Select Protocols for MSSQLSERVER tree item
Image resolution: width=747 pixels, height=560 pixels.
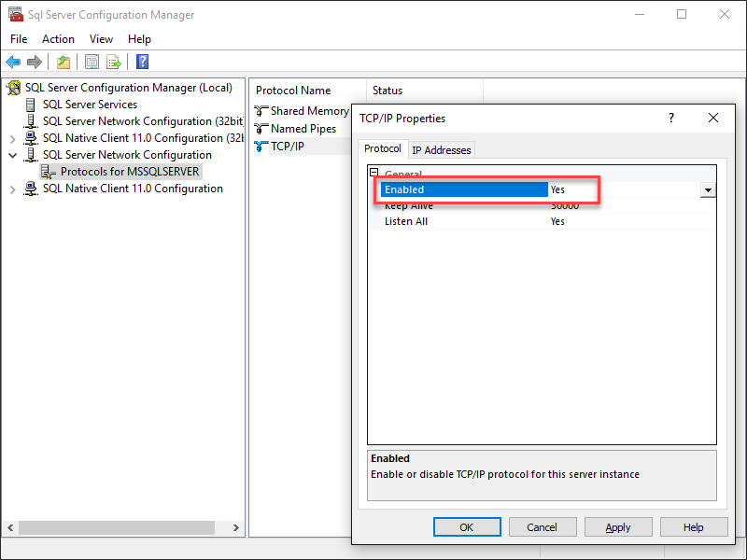[130, 172]
